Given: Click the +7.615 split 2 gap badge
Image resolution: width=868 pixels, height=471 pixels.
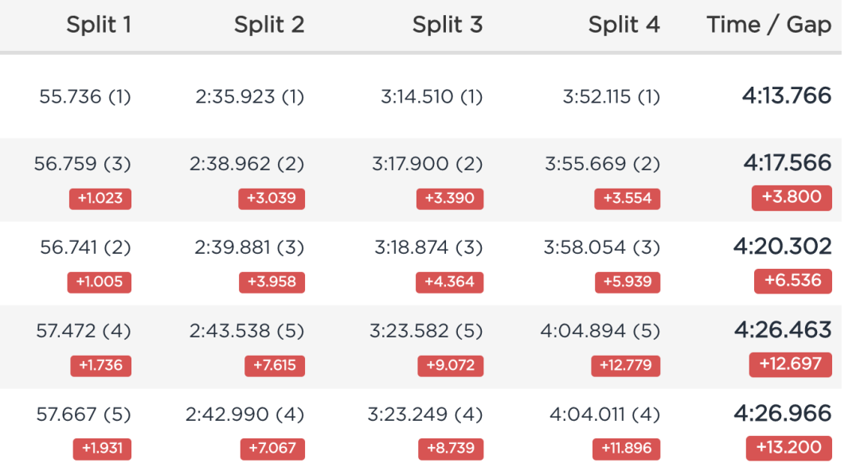Looking at the screenshot, I should click(x=275, y=365).
